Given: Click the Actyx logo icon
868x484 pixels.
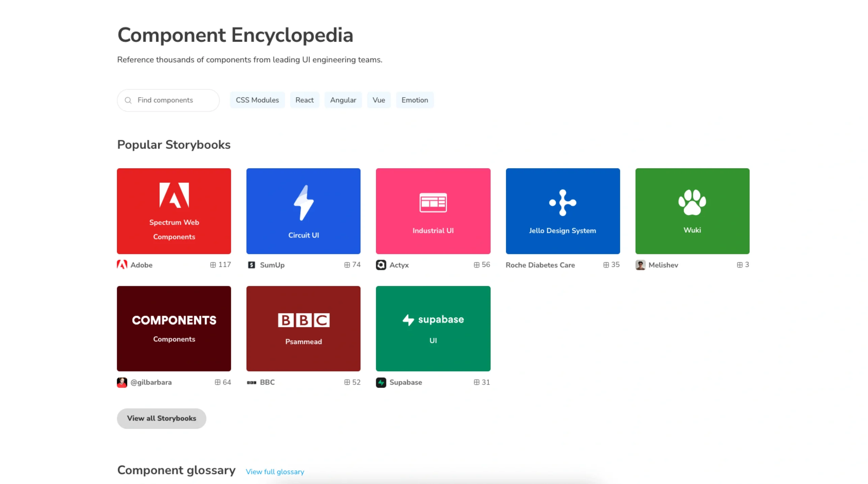Looking at the screenshot, I should pyautogui.click(x=381, y=265).
